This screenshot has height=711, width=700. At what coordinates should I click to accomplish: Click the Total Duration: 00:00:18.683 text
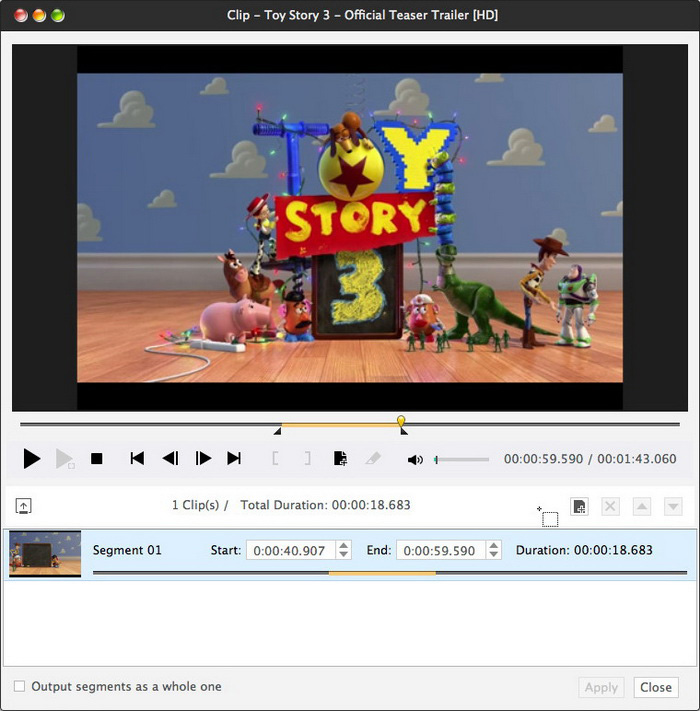tap(325, 505)
